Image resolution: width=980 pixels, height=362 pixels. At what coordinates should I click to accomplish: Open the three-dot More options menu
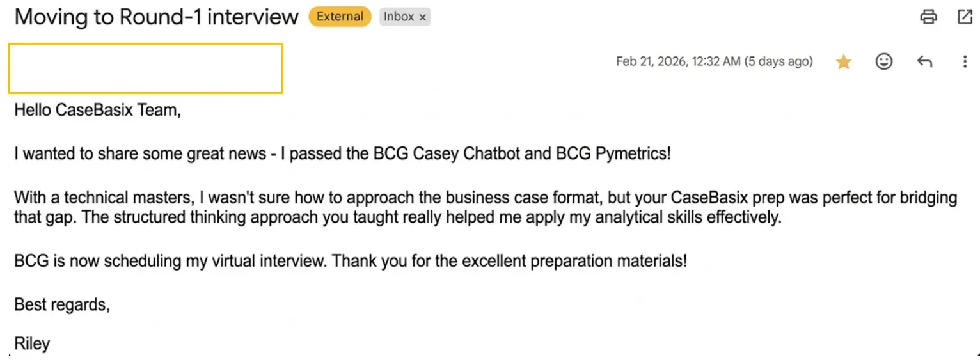[x=965, y=62]
